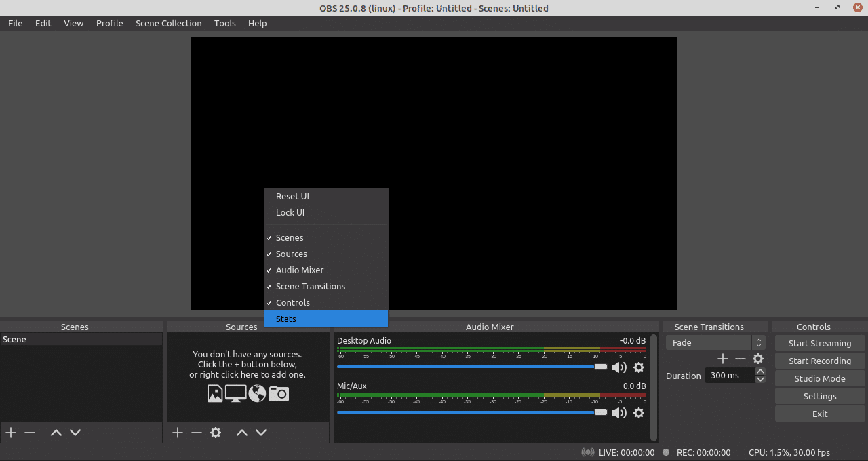
Task: Open source properties via the gear icon
Action: coord(216,432)
